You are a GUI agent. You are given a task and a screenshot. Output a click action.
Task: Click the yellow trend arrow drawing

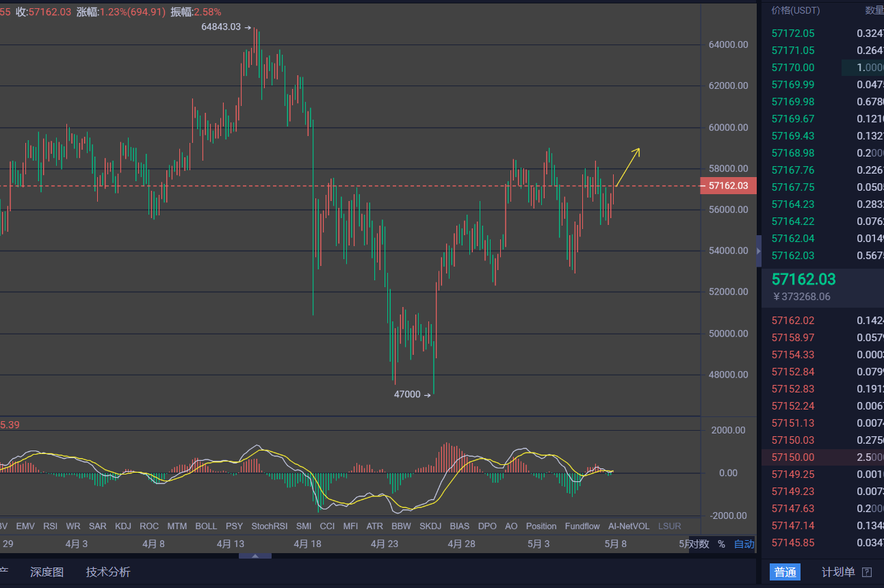[x=627, y=167]
